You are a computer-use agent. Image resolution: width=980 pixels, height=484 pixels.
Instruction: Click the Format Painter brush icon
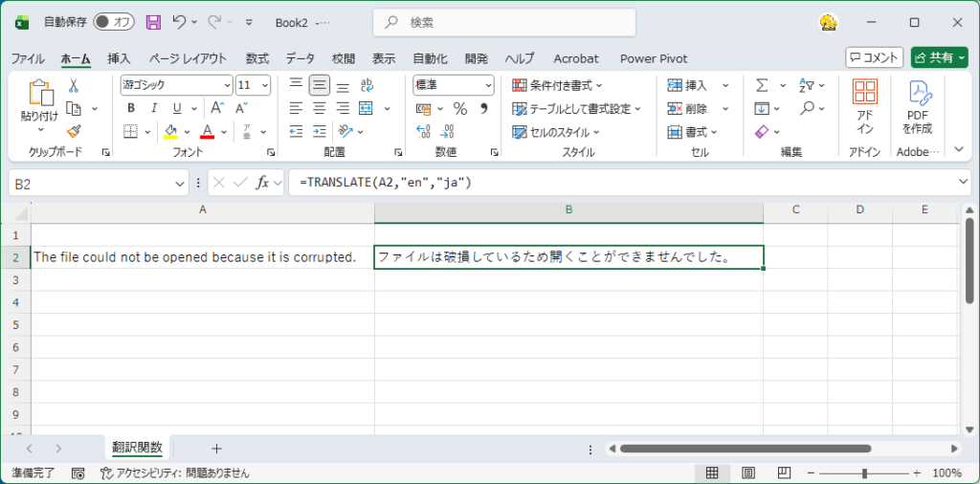pyautogui.click(x=74, y=131)
